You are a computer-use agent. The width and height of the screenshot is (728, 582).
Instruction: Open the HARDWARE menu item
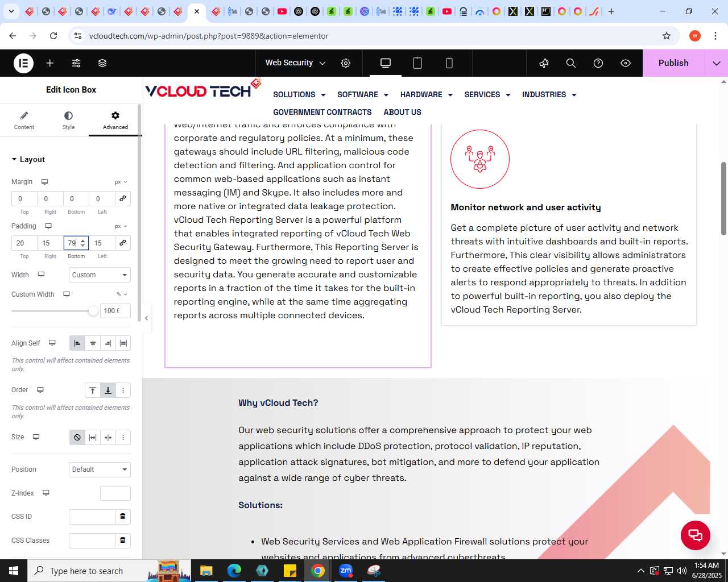(x=427, y=94)
